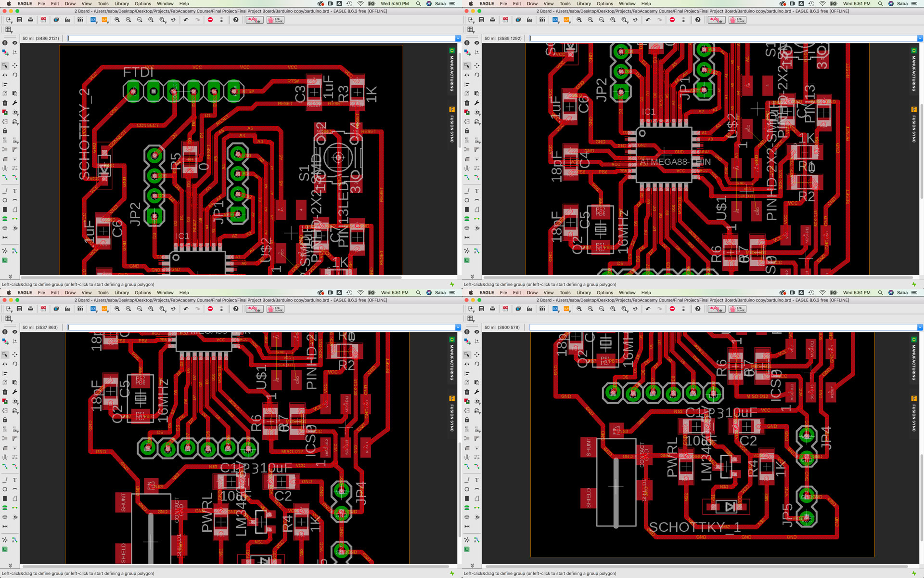Choose the Ratsnest tool in top-left window
The height and width of the screenshot is (578, 924).
coord(5,250)
